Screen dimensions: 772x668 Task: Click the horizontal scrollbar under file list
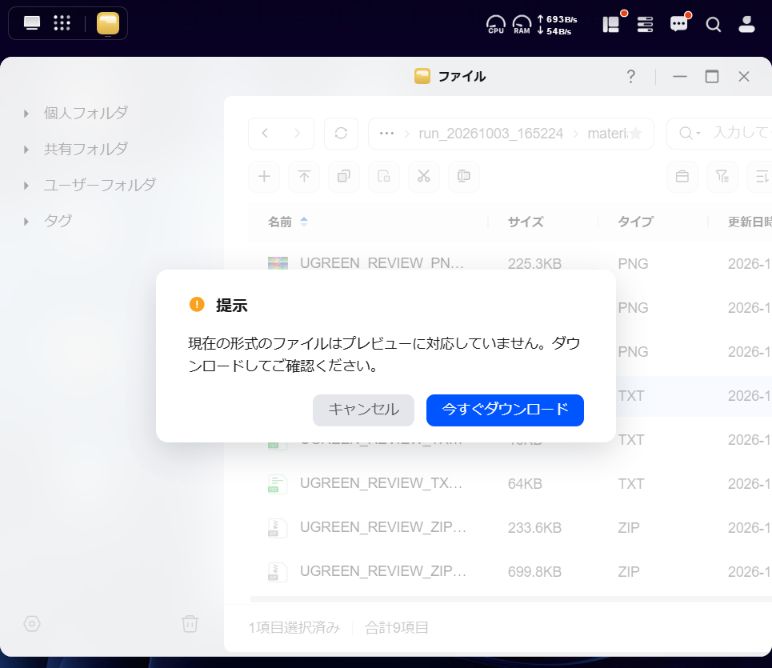tap(511, 599)
